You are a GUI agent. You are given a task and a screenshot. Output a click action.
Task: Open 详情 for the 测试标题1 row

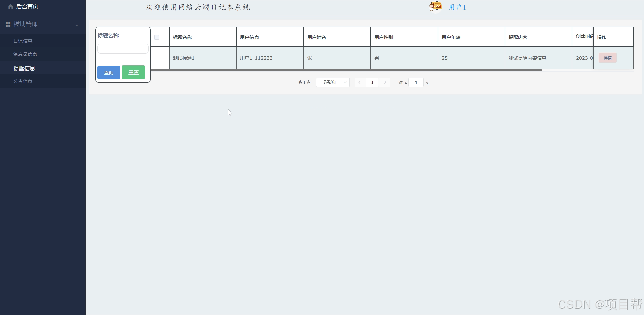coord(608,58)
